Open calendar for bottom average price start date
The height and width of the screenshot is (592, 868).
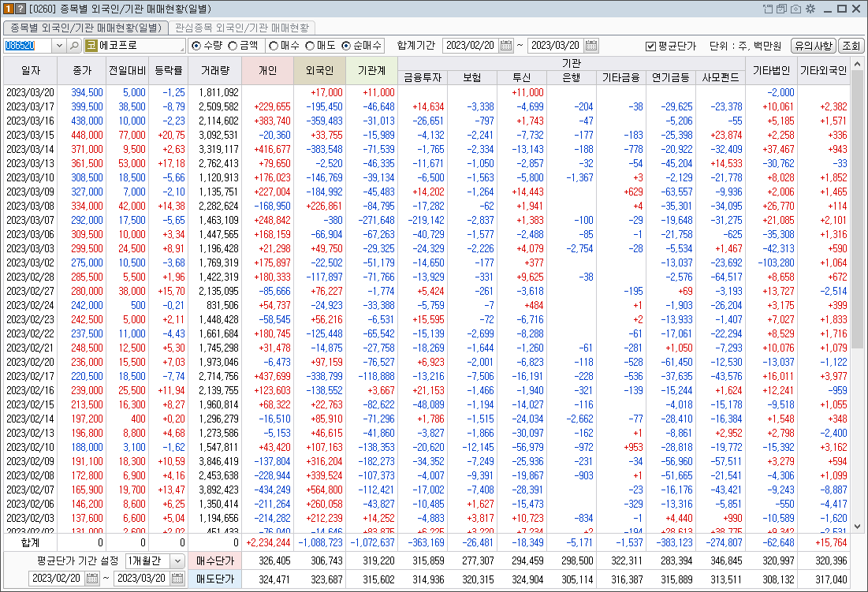coord(92,578)
